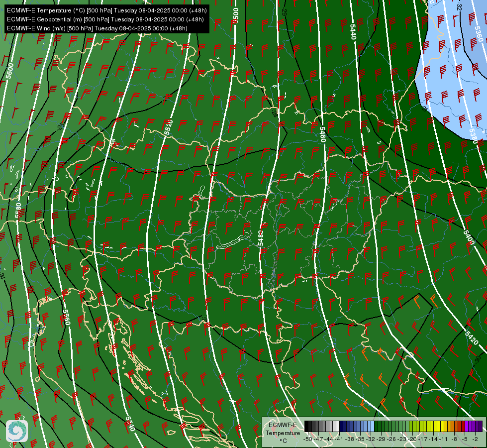Screen dimensions: 487x448
Task: Click the legend tick label -23
Action: pos(402,439)
